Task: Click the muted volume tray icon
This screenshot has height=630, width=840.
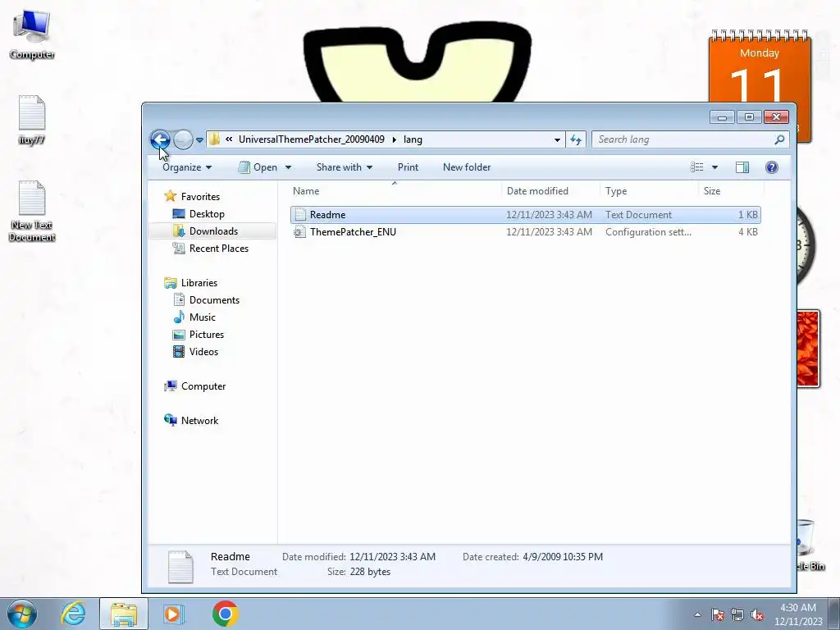Action: tap(757, 614)
